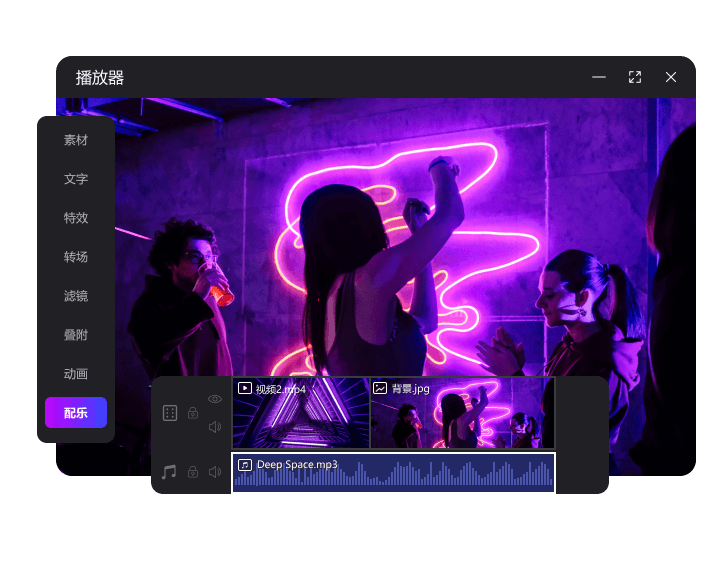Select the 转场 transitions tab
Viewport: 722px width, 572px height.
[76, 257]
